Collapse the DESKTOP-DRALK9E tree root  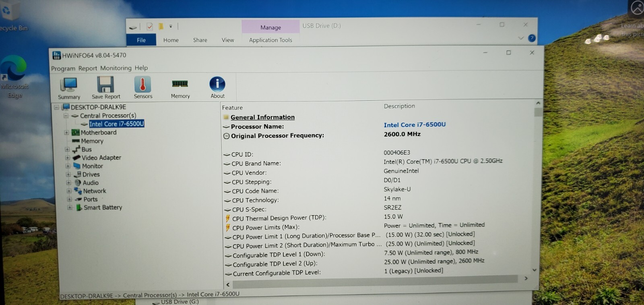coord(56,107)
